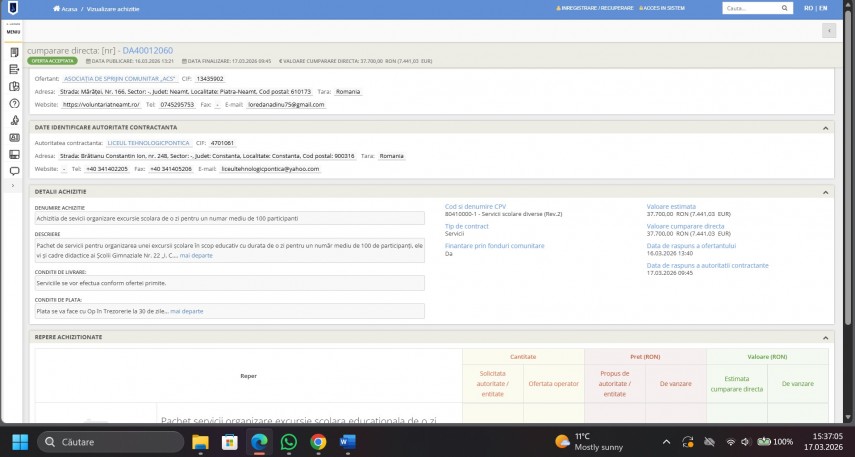The image size is (855, 457).
Task: Click the back arrow button at top right
Action: click(x=828, y=31)
